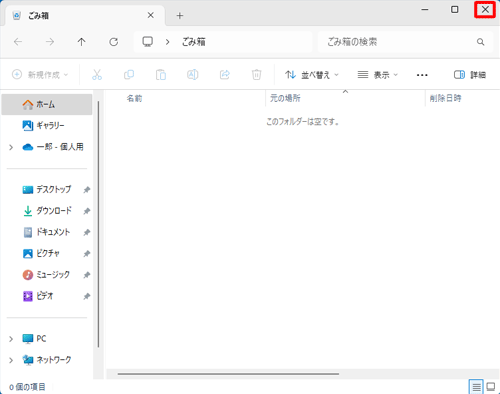Click the pin icon beside ドキュメント
This screenshot has width=500, height=394.
[87, 233]
